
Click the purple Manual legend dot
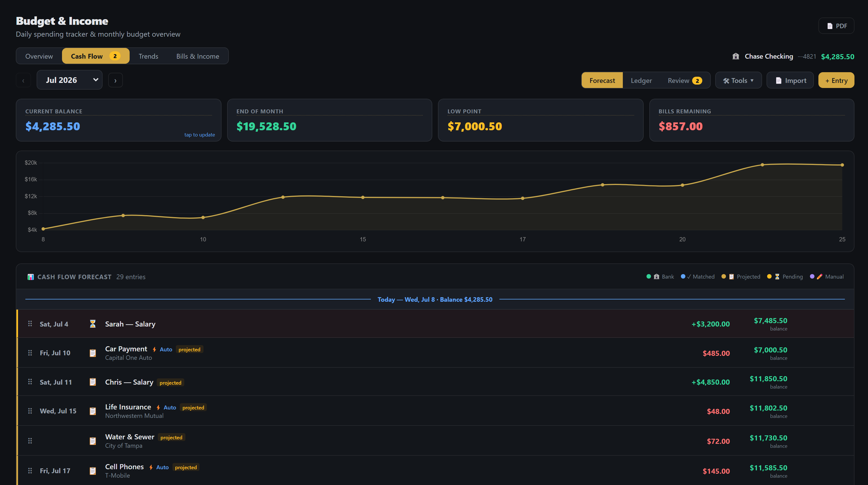812,277
